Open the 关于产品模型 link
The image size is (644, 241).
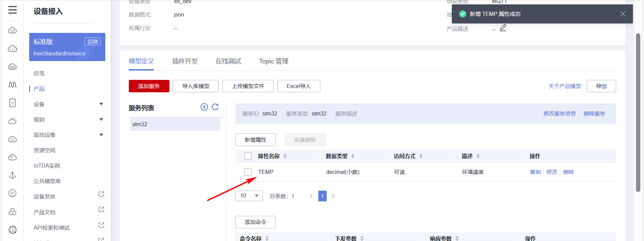click(x=565, y=86)
